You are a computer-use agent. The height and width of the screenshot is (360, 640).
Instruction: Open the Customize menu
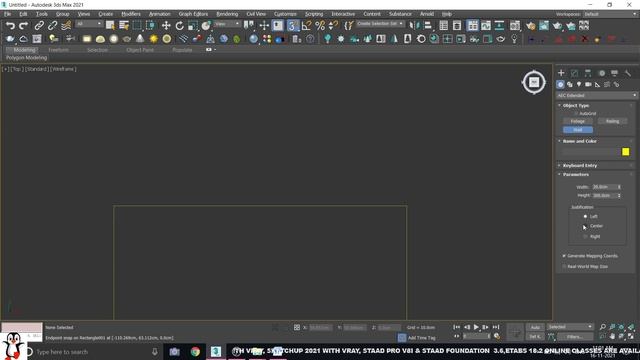pyautogui.click(x=285, y=14)
